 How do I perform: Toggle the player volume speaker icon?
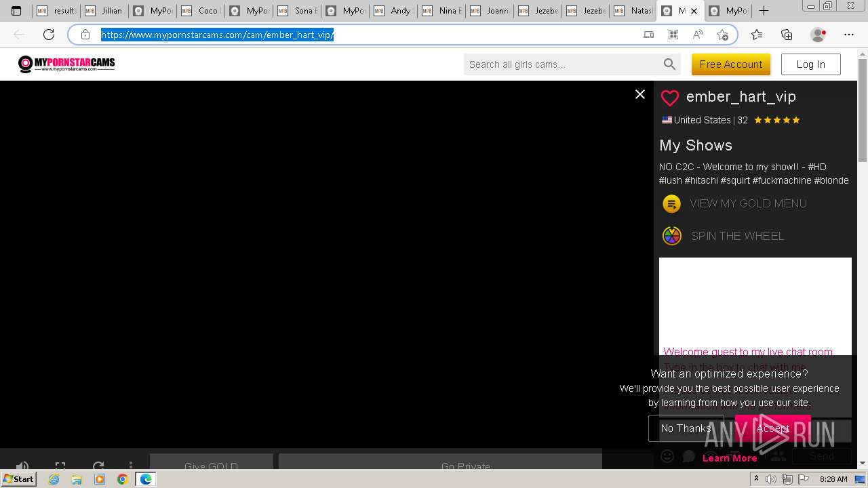22,466
